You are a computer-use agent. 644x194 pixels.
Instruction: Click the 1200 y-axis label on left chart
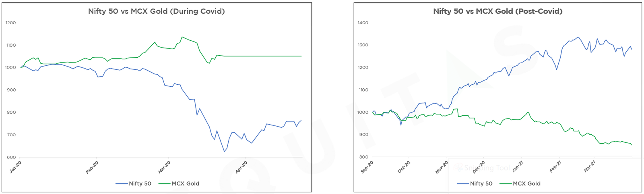[11, 23]
